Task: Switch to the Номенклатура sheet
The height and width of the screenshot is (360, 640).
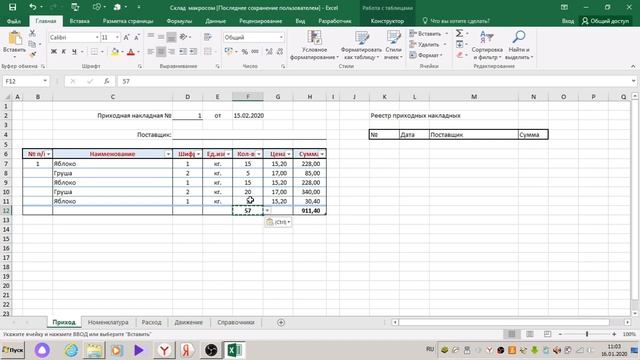Action: [x=108, y=322]
